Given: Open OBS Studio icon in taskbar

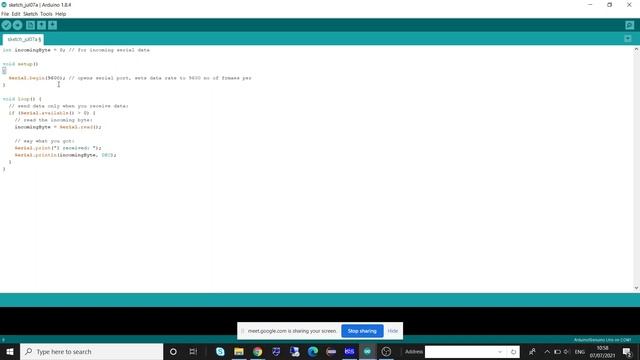Looking at the screenshot, I should (x=386, y=351).
